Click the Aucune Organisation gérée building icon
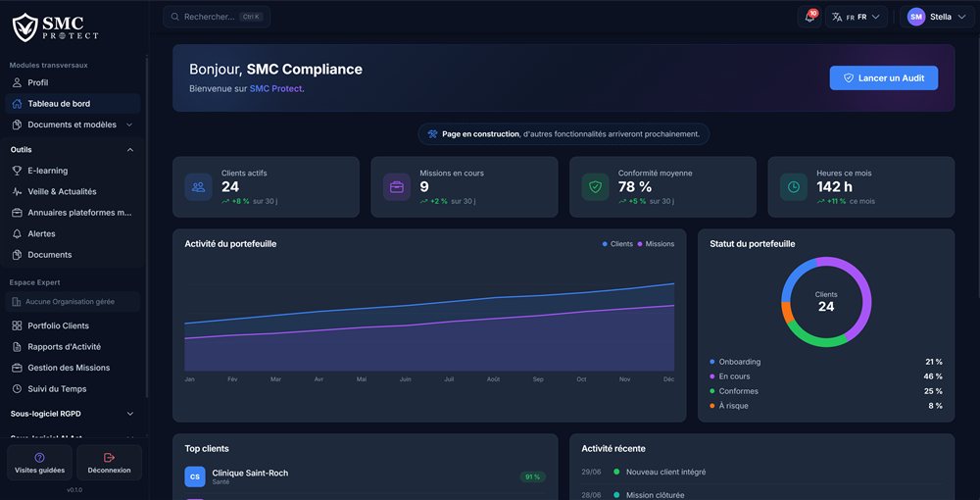 pyautogui.click(x=17, y=302)
